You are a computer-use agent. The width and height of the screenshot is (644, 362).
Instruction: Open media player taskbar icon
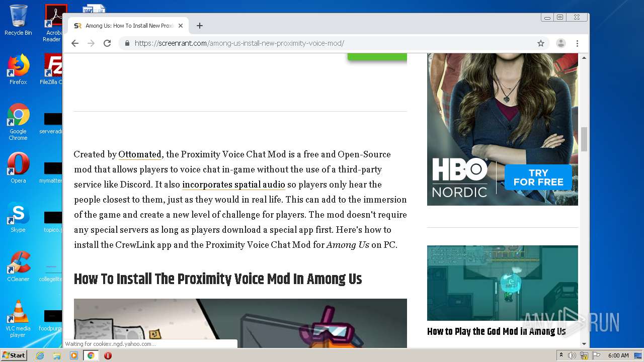pos(74,355)
